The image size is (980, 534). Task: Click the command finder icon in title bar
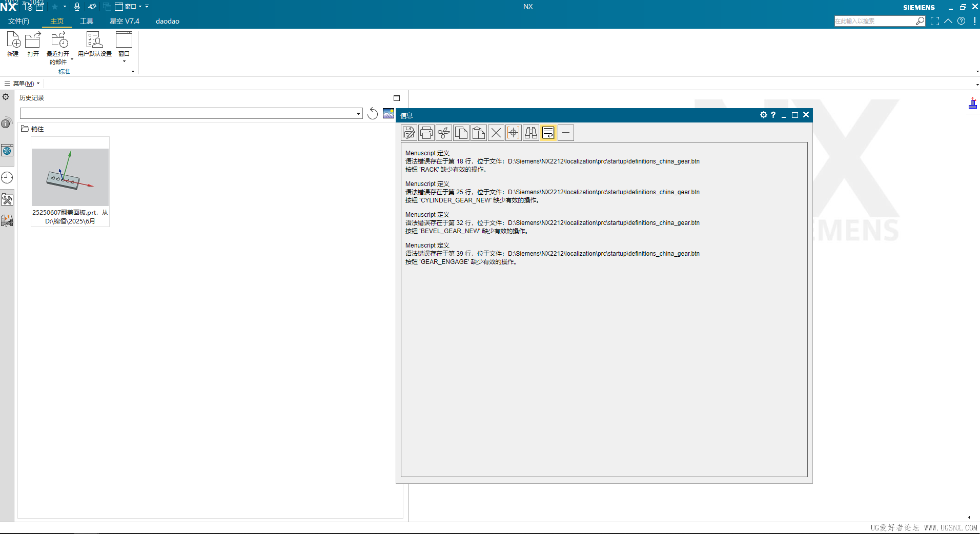(92, 7)
